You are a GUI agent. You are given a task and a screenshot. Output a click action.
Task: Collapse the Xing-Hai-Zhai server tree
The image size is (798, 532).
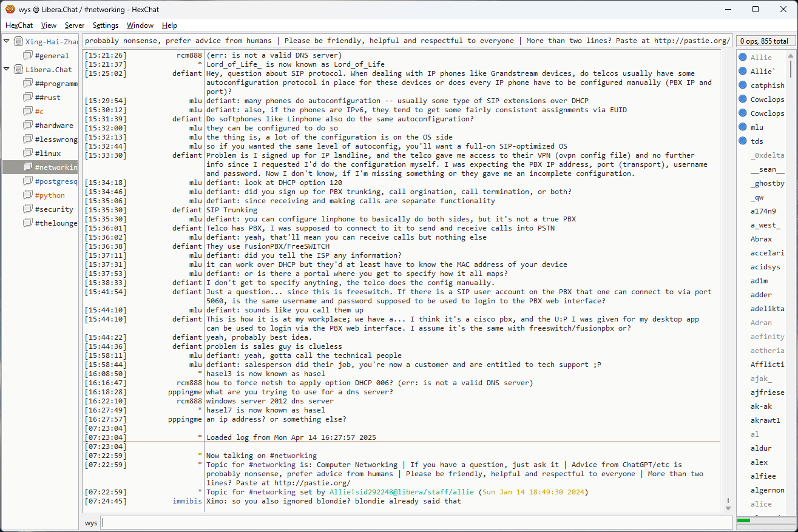pos(7,42)
